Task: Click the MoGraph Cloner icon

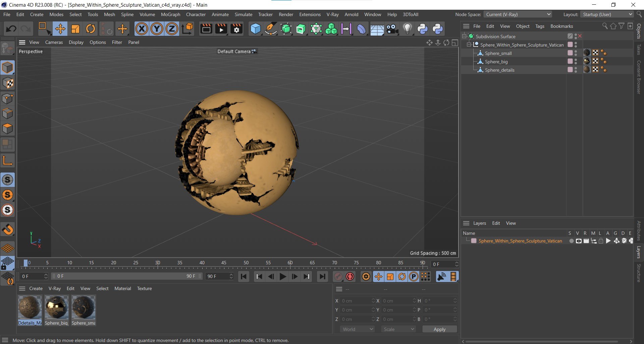Action: 331,29
